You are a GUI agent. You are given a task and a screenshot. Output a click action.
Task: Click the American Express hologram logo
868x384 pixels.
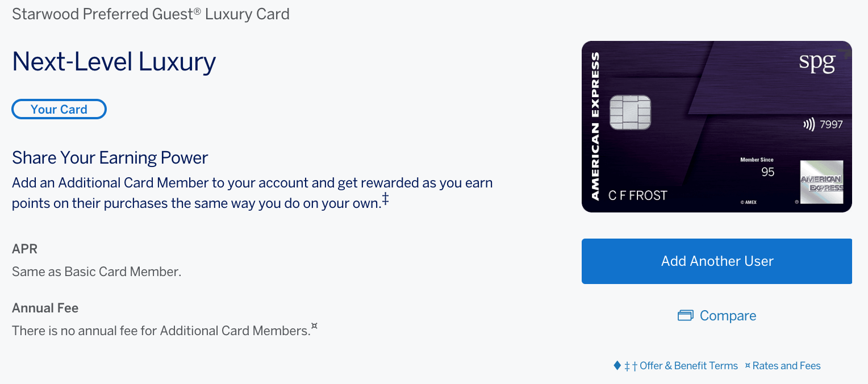(x=821, y=182)
